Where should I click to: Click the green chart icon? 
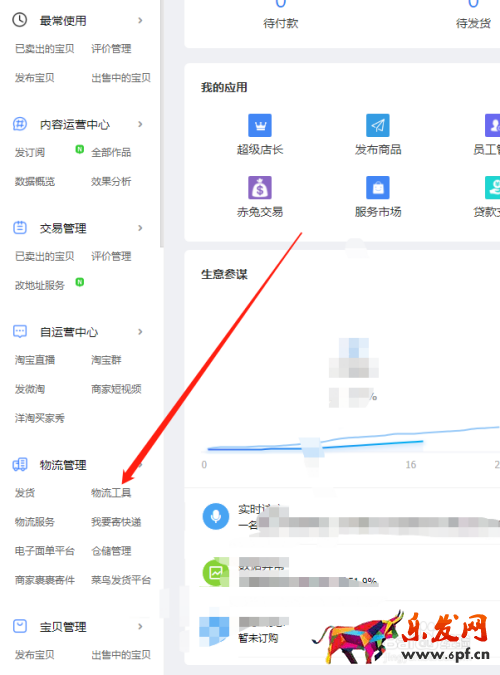(216, 573)
